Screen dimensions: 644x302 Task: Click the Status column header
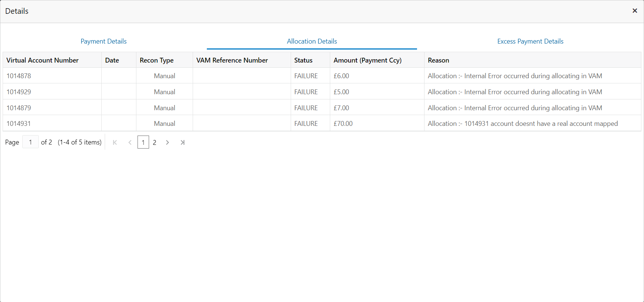pyautogui.click(x=310, y=60)
